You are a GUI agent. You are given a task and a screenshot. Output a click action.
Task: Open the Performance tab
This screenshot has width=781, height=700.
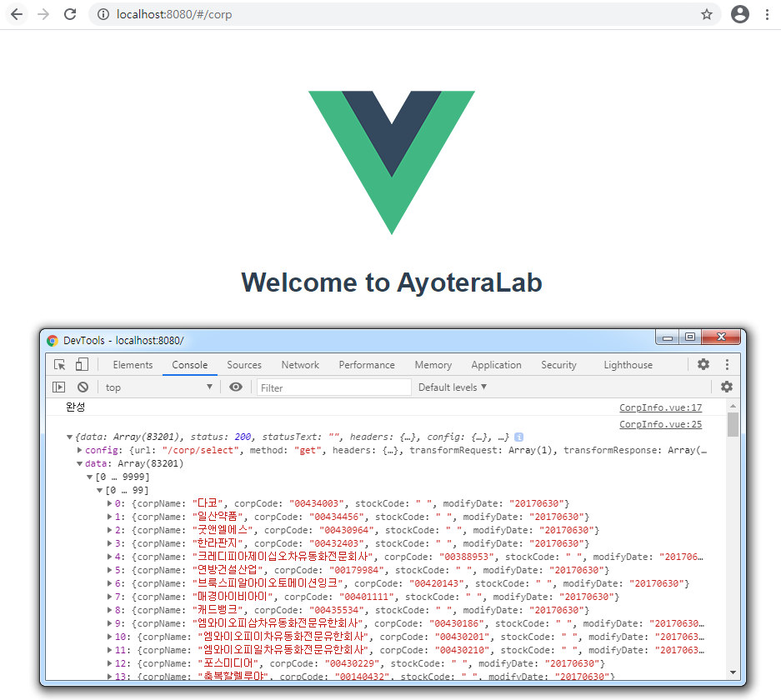click(x=367, y=365)
